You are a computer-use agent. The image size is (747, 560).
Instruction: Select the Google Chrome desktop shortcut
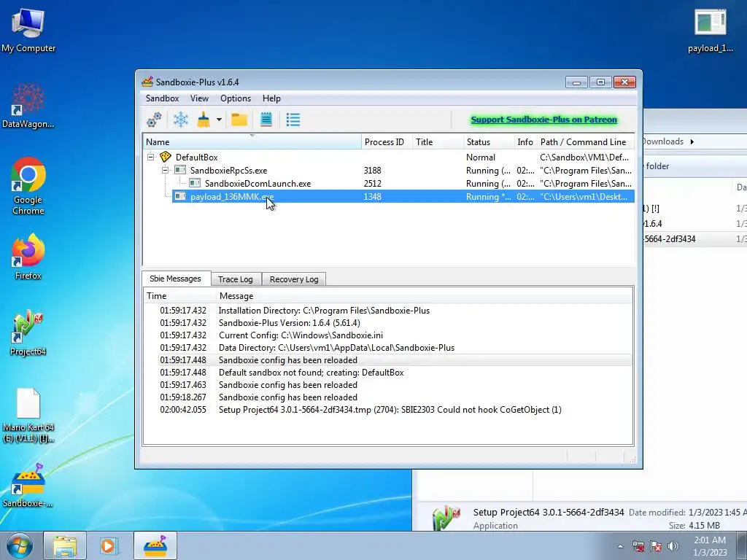(x=28, y=186)
